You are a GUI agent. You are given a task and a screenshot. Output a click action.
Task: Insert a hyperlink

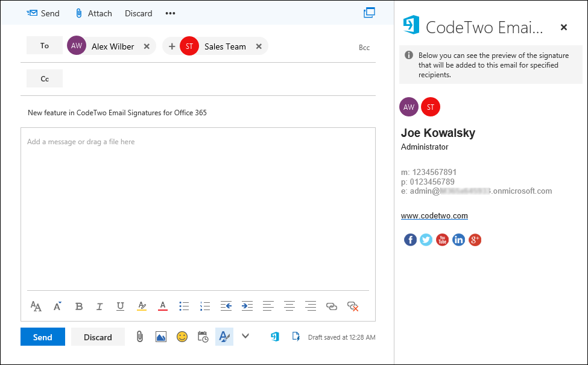point(332,306)
